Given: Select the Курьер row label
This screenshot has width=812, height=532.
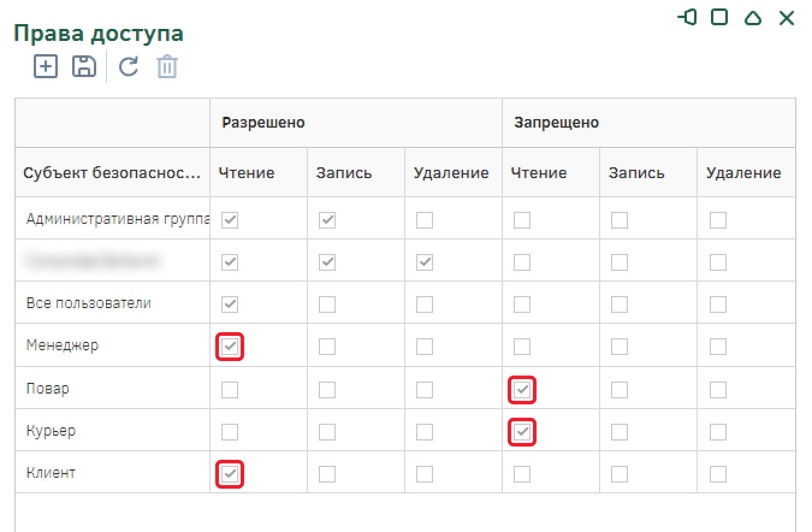Looking at the screenshot, I should click(51, 431).
